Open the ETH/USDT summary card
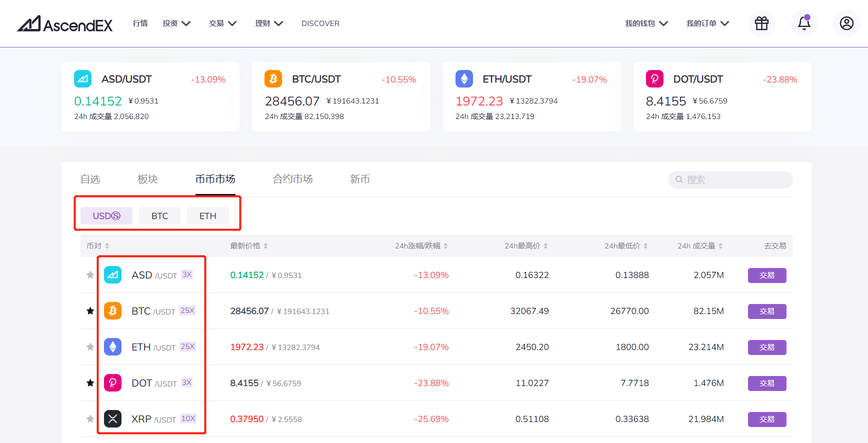This screenshot has width=868, height=443. click(x=532, y=97)
